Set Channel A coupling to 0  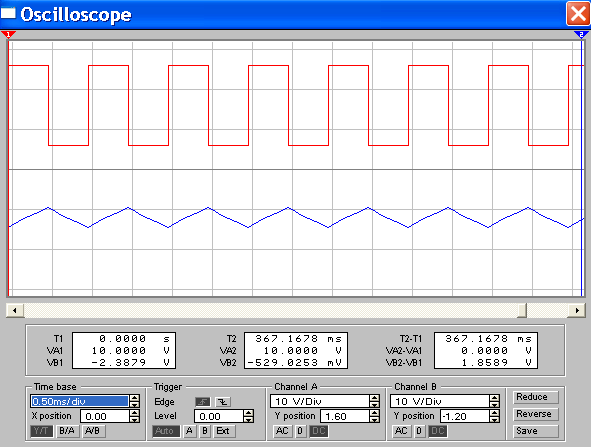pyautogui.click(x=300, y=431)
